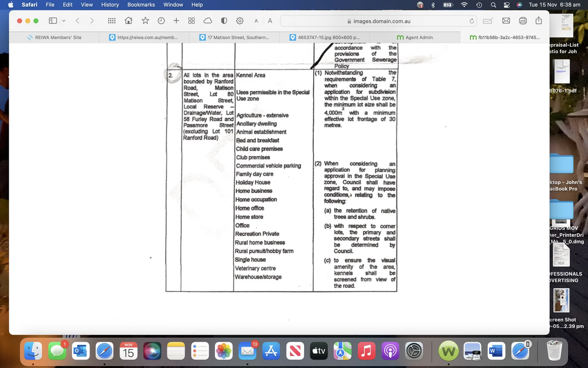The image size is (588, 368).
Task: Reload the current page
Action: point(472,21)
